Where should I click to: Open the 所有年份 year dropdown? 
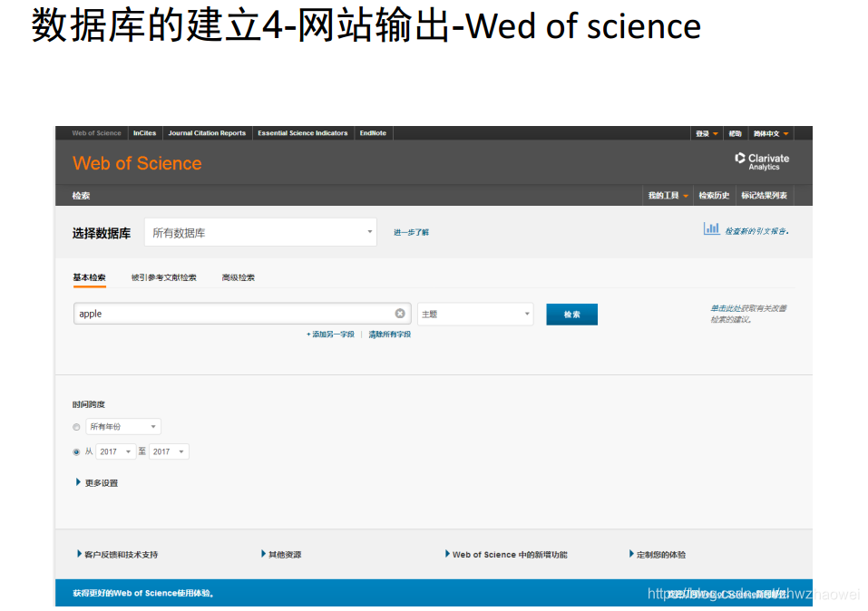[x=123, y=427]
